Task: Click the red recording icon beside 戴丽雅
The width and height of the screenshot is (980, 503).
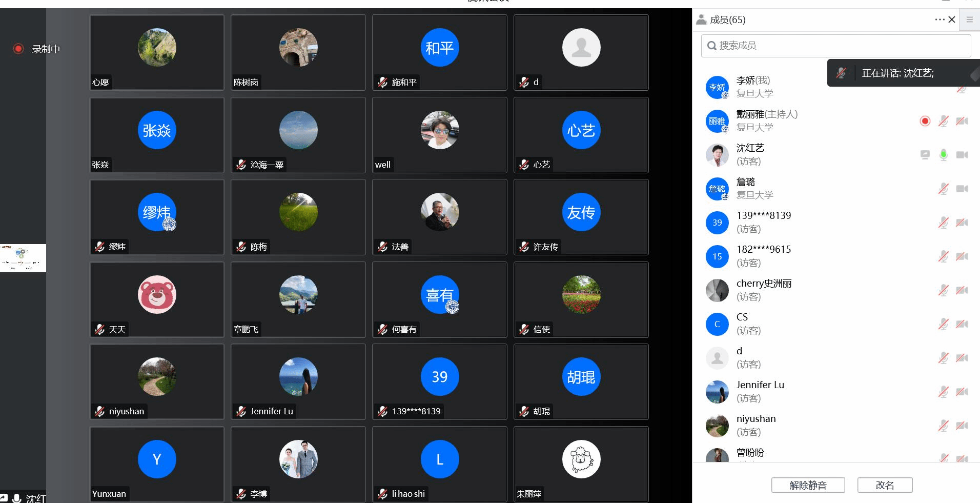Action: pos(925,121)
